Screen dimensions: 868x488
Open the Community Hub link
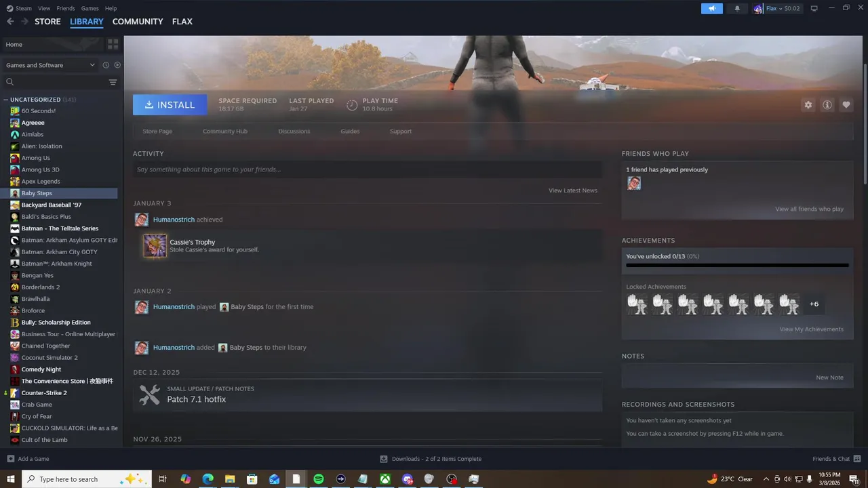click(x=225, y=131)
